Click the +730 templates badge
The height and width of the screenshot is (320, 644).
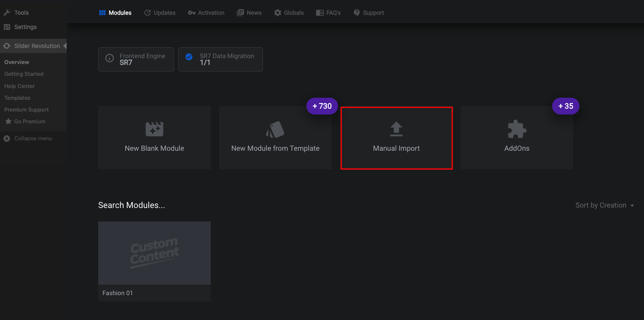[x=322, y=106]
